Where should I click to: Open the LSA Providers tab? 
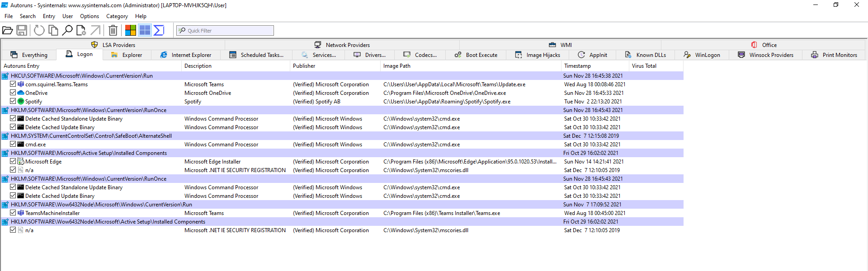113,45
